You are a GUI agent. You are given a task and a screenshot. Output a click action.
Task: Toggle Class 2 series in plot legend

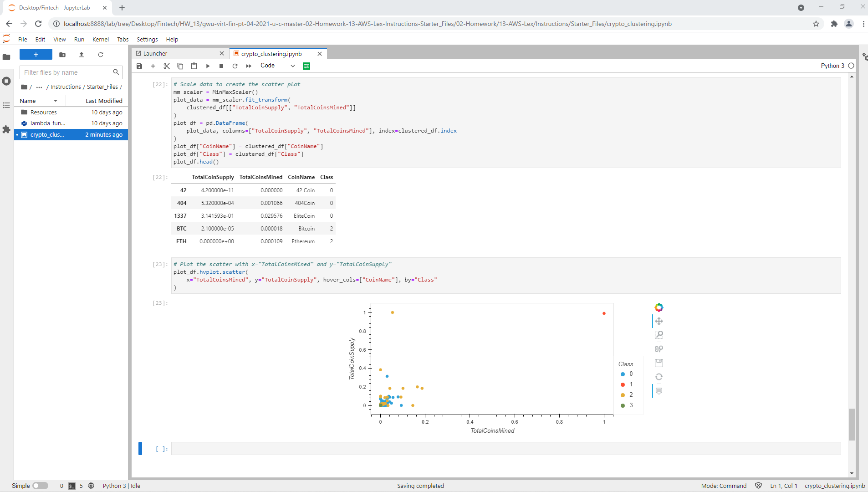[627, 395]
